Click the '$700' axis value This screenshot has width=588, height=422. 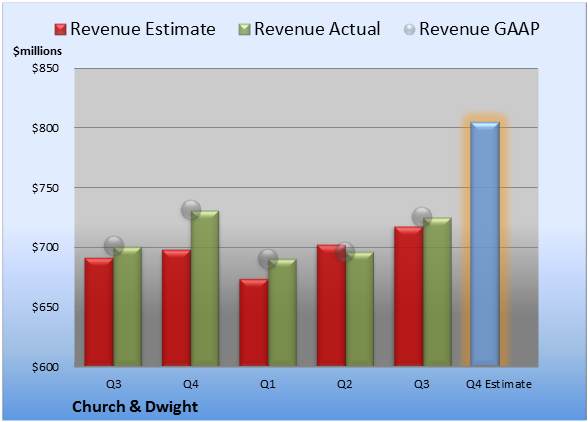(x=45, y=247)
